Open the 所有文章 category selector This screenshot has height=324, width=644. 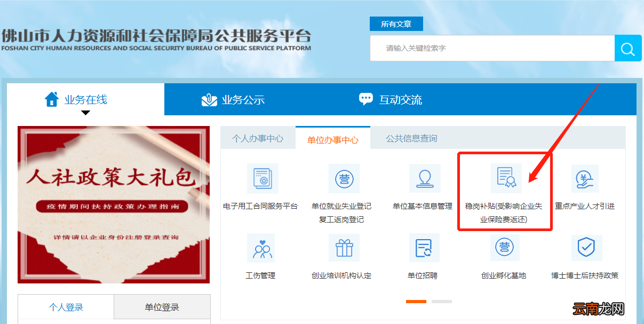[x=396, y=23]
